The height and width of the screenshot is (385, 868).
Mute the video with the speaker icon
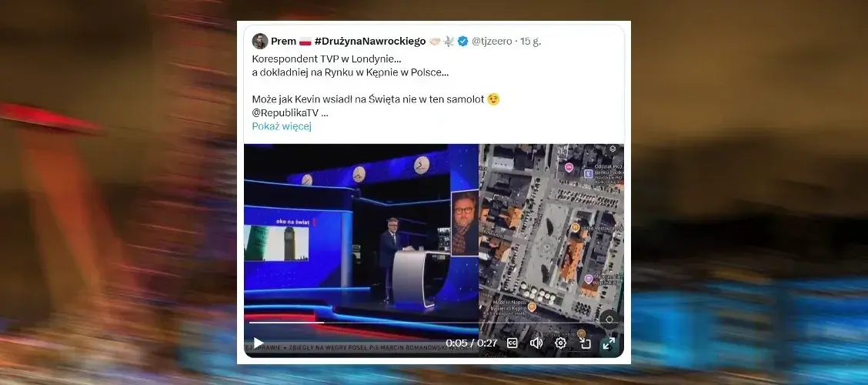click(536, 343)
